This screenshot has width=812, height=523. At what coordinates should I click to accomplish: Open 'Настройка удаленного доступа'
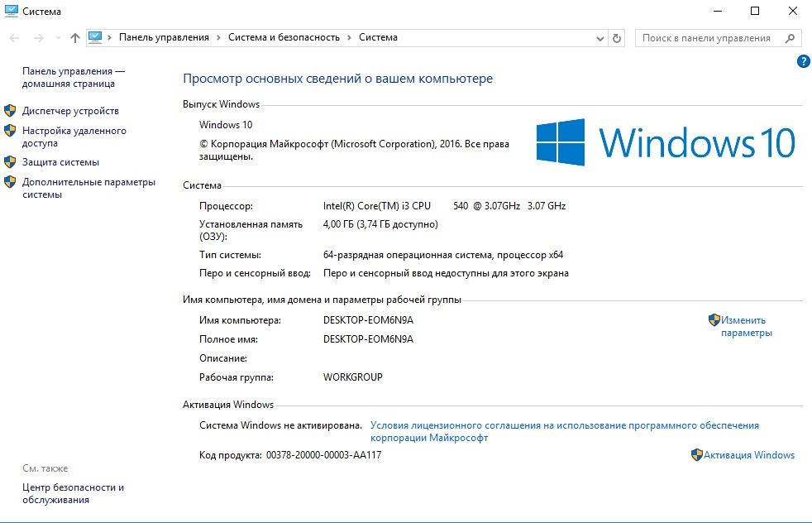74,137
